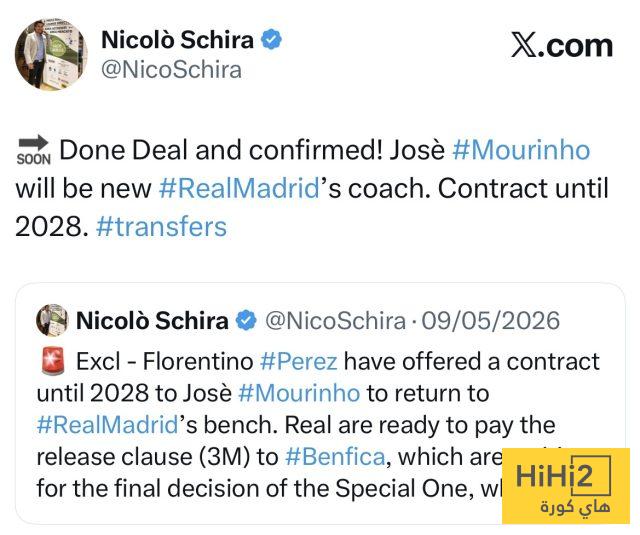Open the @NicoSchira handle under the name
The image size is (640, 535).
[171, 70]
